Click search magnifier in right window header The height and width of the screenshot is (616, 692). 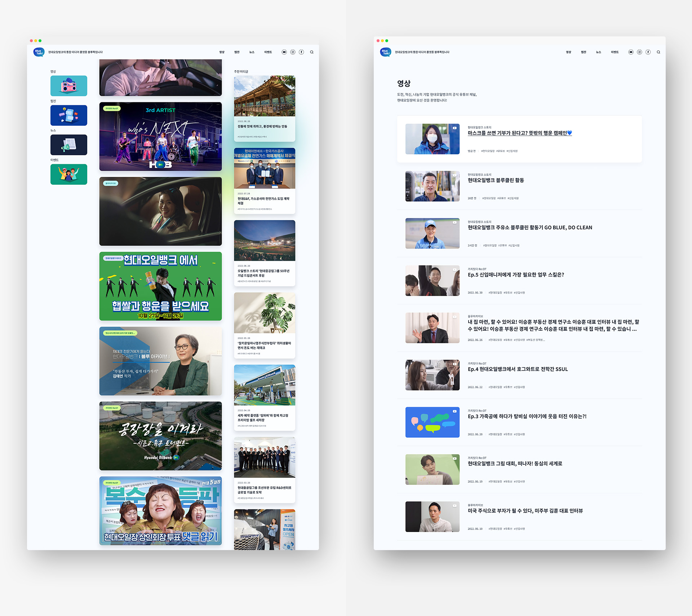coord(658,52)
